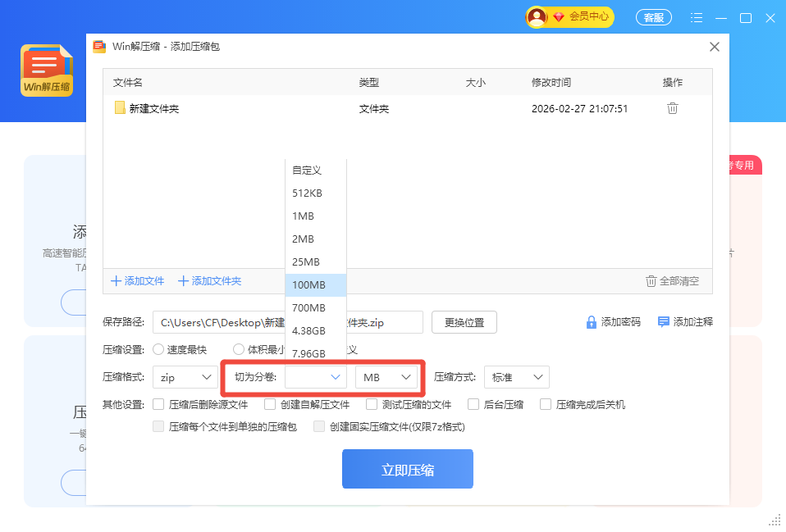Expand the MB unit dropdown

pyautogui.click(x=386, y=377)
